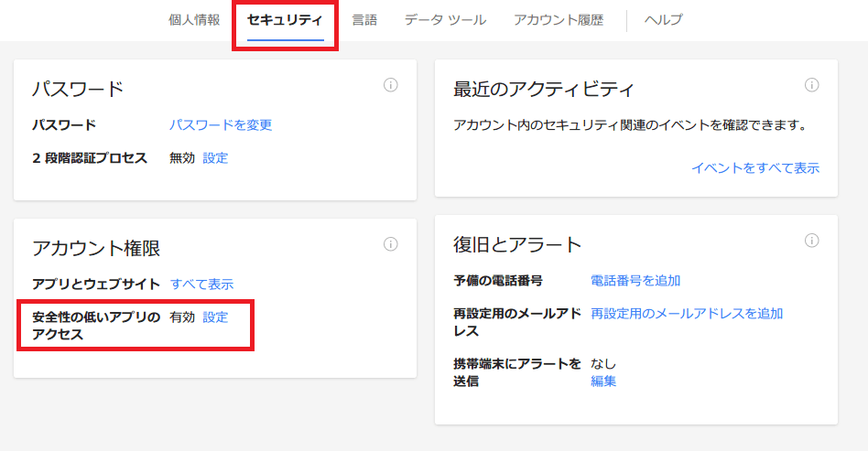Open info icon on パスワード card
Image resolution: width=868 pixels, height=451 pixels.
[390, 85]
